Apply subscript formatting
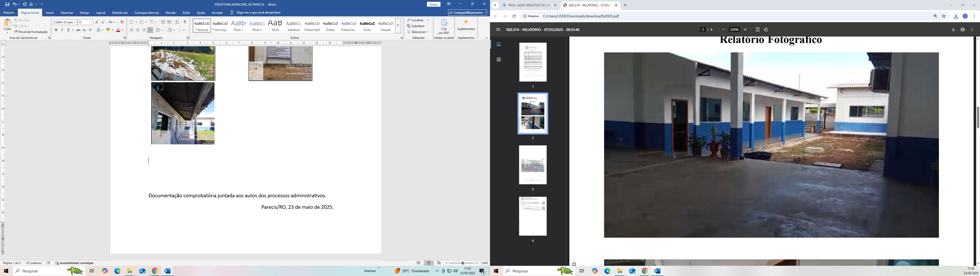The image size is (980, 276). coord(84,30)
